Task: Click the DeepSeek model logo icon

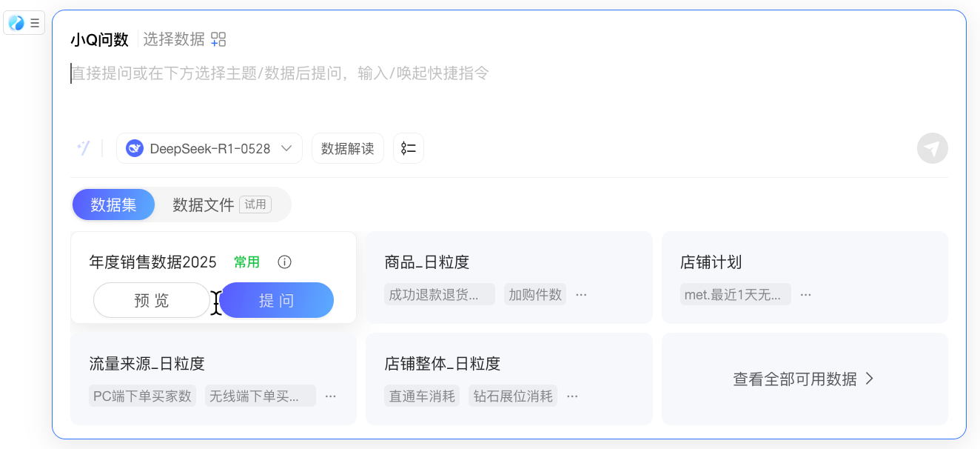Action: (x=134, y=148)
